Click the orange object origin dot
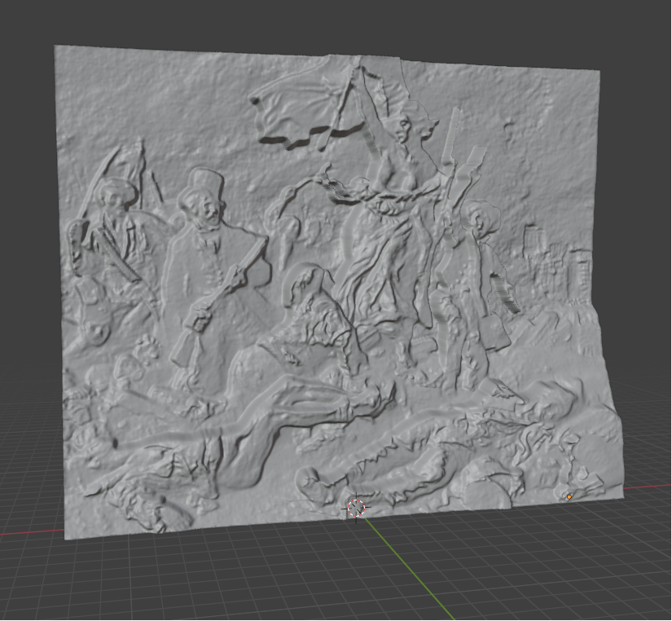672x621 pixels. [x=569, y=497]
